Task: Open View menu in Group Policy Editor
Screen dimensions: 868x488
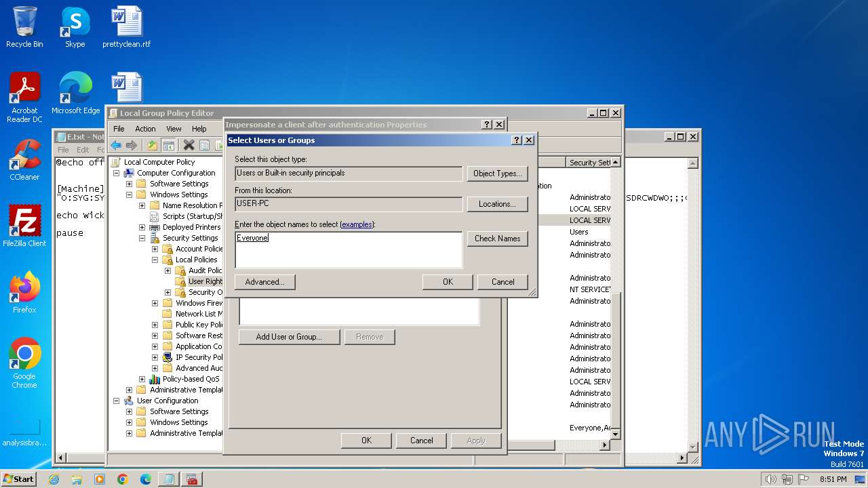Action: [x=174, y=129]
